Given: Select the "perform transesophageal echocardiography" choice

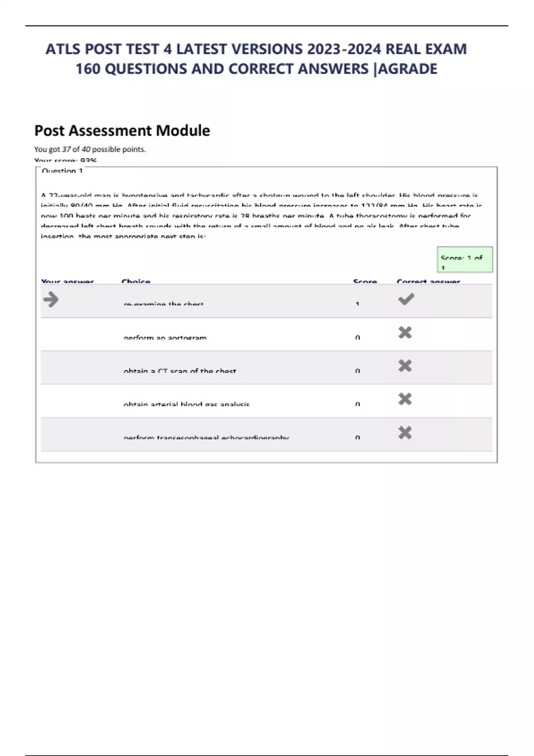Looking at the screenshot, I should 206,438.
